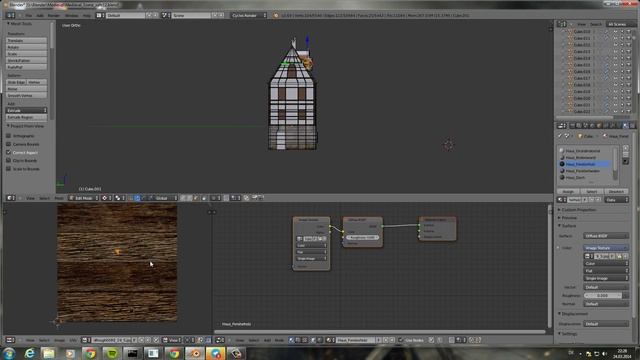The width and height of the screenshot is (640, 360).
Task: Click the wood texture image in UV editor
Action: pos(117,263)
